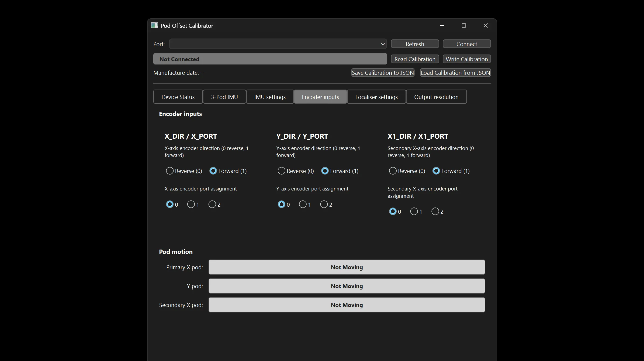Click the Secondary X pod motion indicator
The height and width of the screenshot is (361, 644).
[x=347, y=305]
